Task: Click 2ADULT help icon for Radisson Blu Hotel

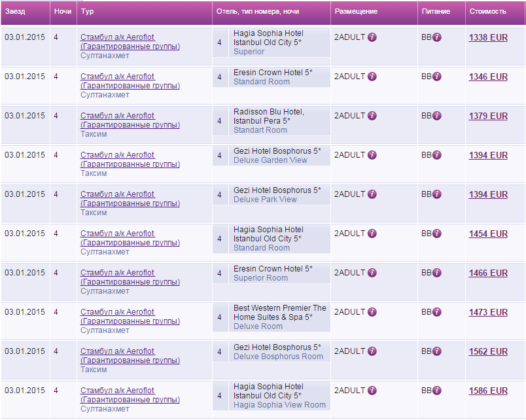Action: 372,116
